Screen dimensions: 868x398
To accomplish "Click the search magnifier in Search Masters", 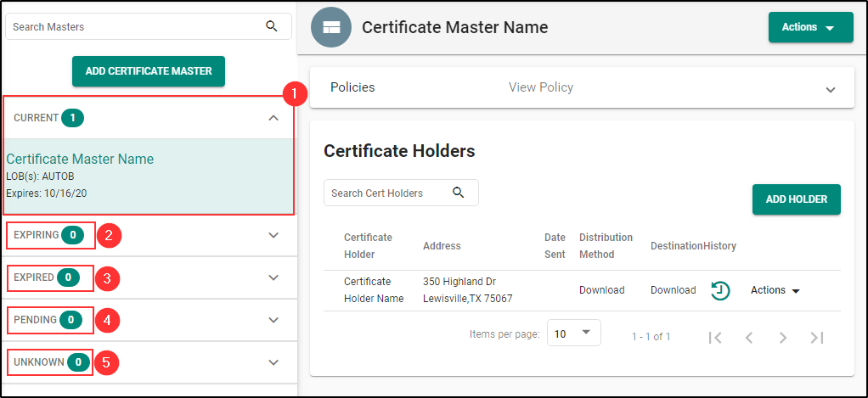I will pyautogui.click(x=271, y=26).
